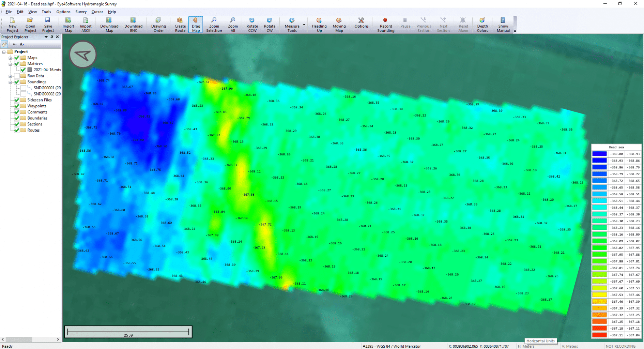Open the Measure Tools dropdown arrow
Screen dimensions: 644x349
coord(304,25)
